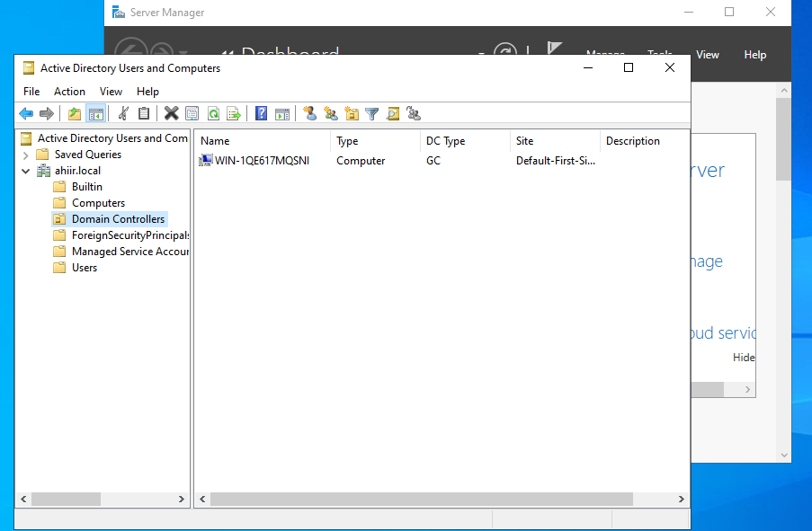This screenshot has width=812, height=531.
Task: Click the Delete X icon in toolbar
Action: click(172, 113)
